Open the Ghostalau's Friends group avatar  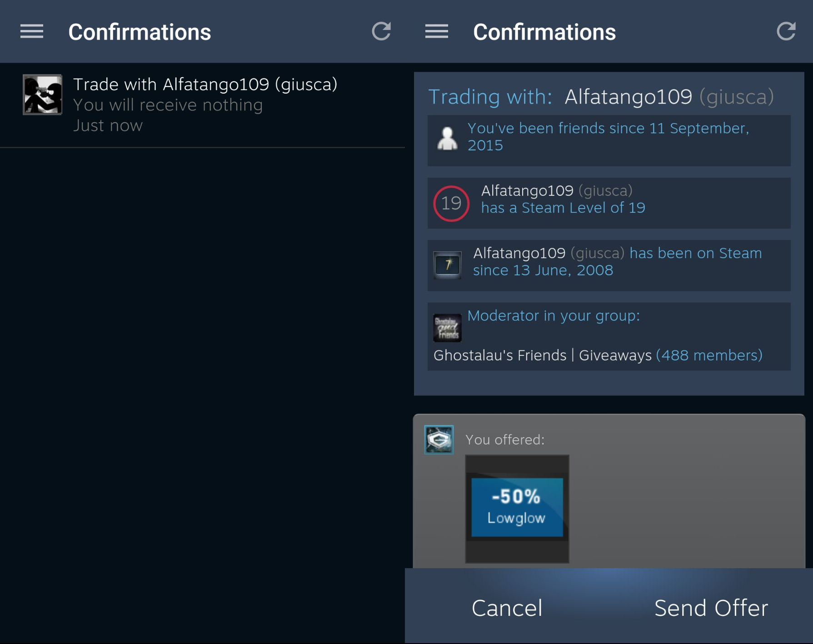(447, 328)
